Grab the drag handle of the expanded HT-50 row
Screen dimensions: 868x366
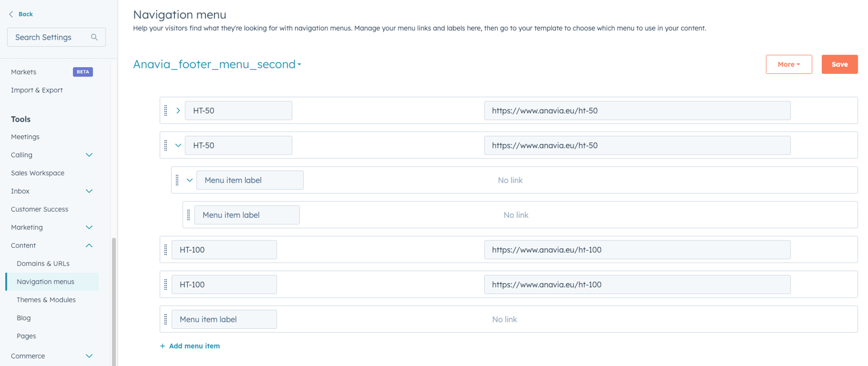[166, 146]
